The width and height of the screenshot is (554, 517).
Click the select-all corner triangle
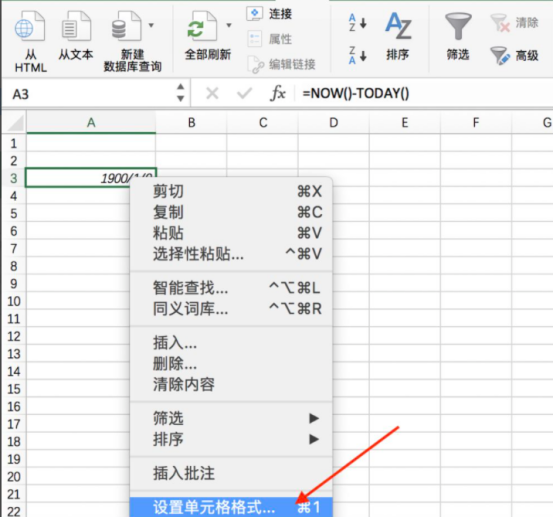pos(14,123)
